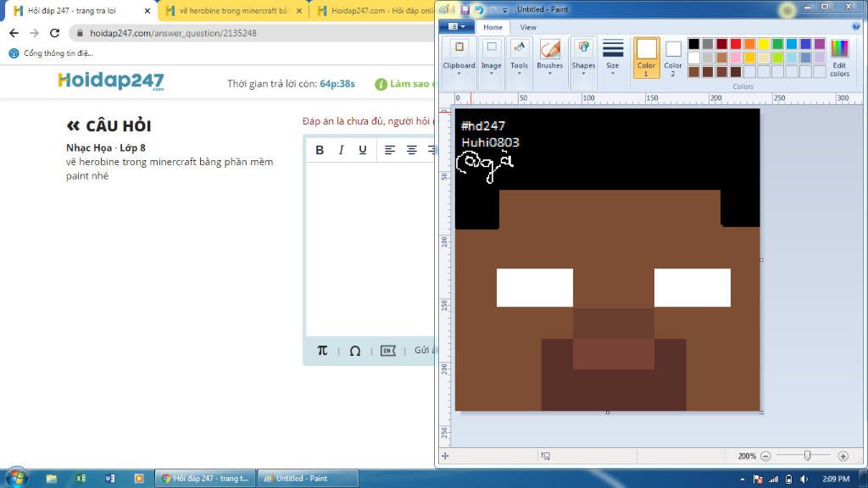Click the zoom slider thumb in Paint status bar

pos(807,455)
